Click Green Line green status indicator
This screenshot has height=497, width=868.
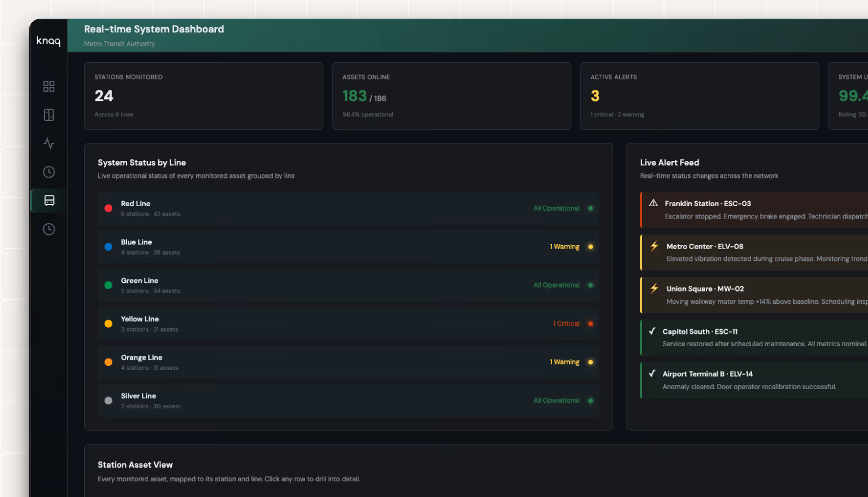pyautogui.click(x=591, y=285)
